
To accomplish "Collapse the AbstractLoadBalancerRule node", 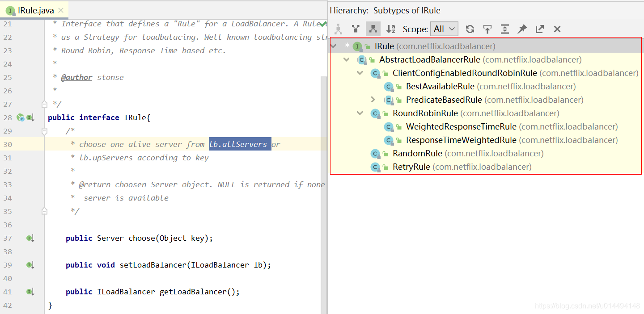I will click(x=347, y=59).
